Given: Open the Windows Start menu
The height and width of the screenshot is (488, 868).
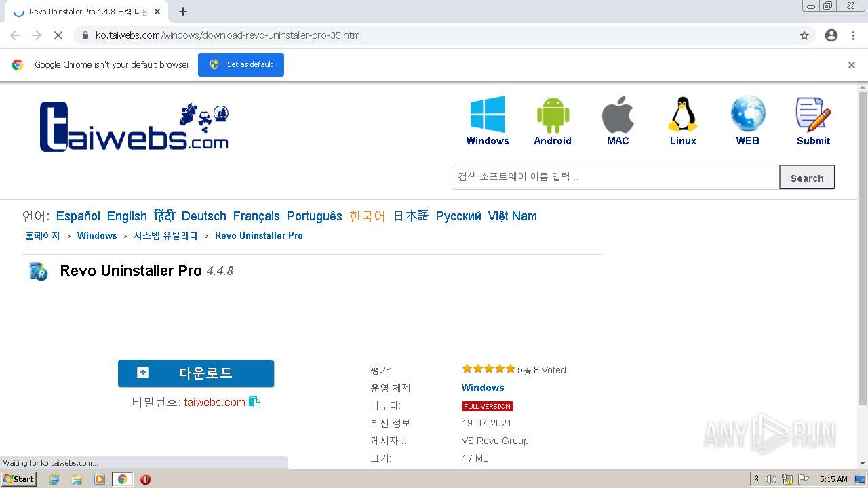Looking at the screenshot, I should pyautogui.click(x=19, y=479).
